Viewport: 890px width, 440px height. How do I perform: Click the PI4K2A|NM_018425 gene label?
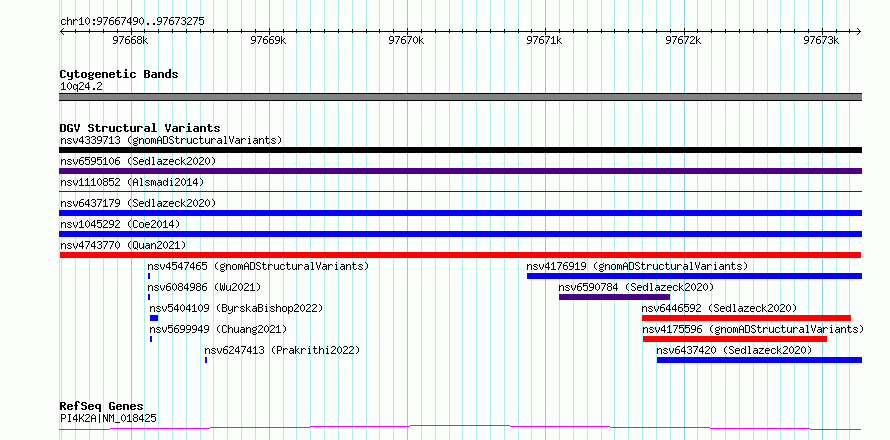(108, 419)
